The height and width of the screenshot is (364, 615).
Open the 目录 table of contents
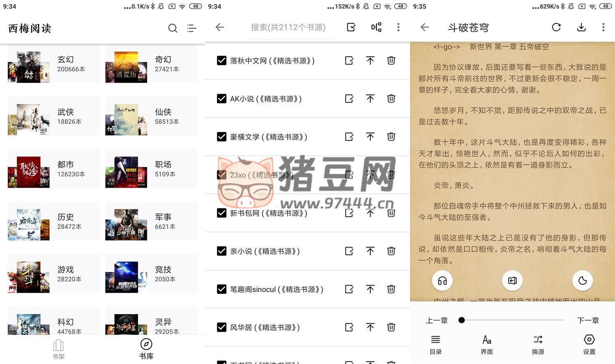click(435, 344)
